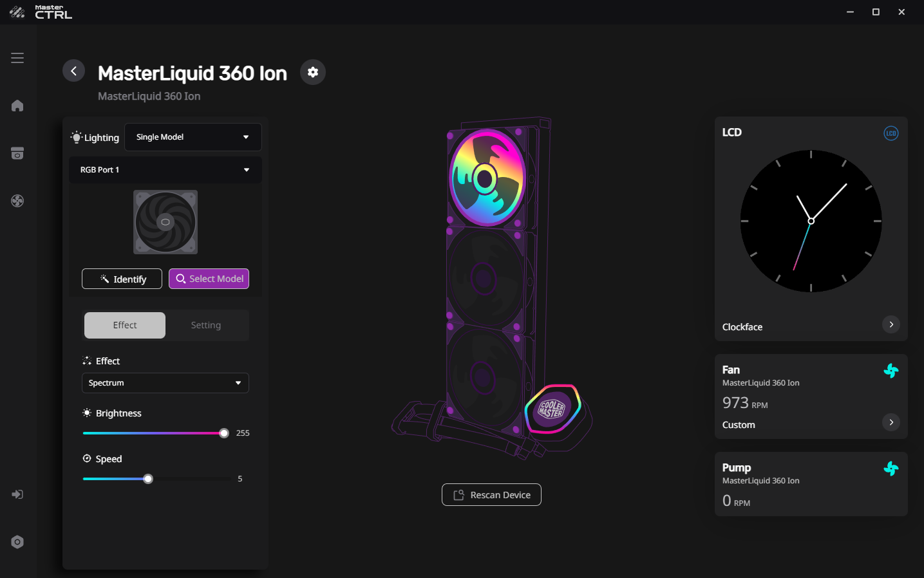Select the pump head on cooler render

553,409
